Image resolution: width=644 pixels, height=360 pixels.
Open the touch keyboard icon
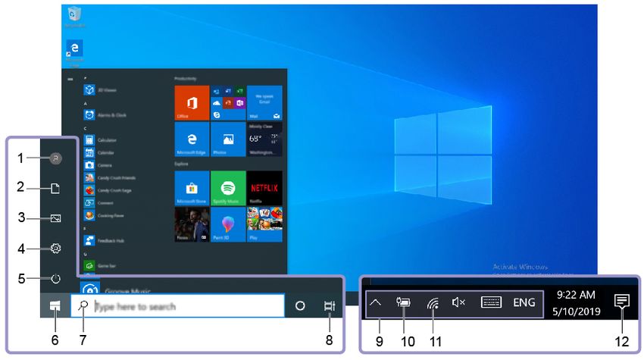tap(491, 302)
